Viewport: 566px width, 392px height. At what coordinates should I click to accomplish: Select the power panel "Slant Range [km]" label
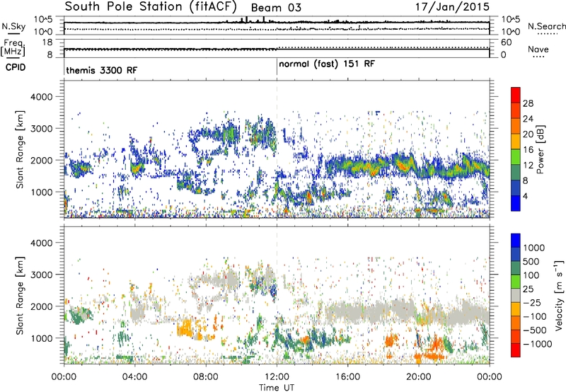click(20, 149)
